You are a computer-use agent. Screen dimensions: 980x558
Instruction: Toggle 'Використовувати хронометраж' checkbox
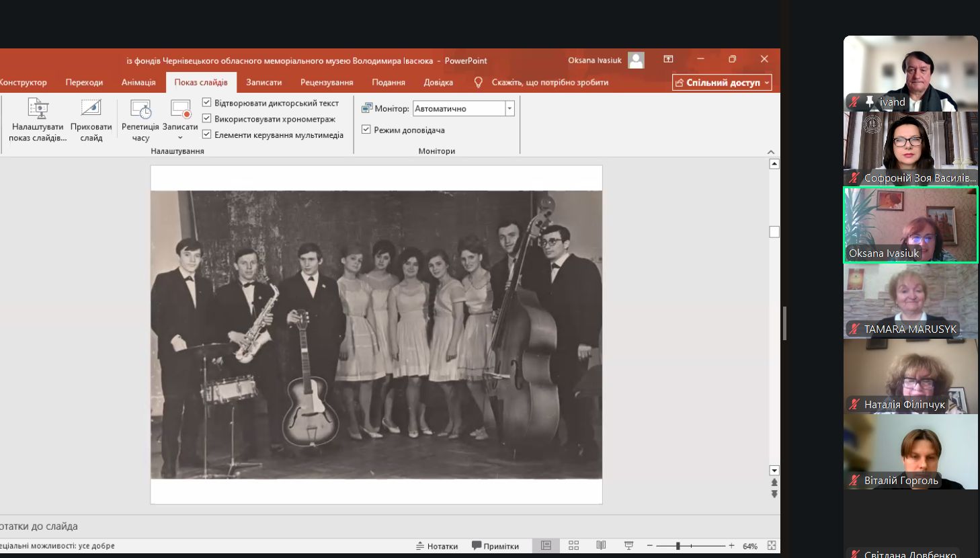point(207,118)
